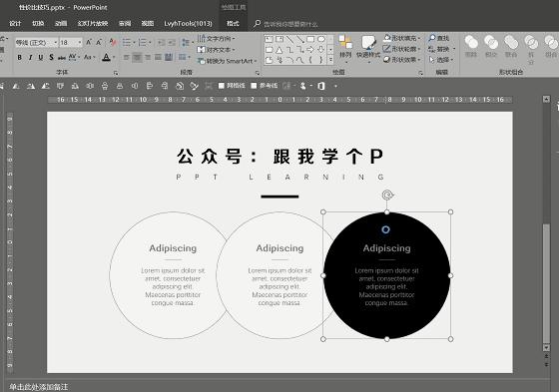This screenshot has width=559, height=392.
Task: Open the 视图 view tab
Action: [148, 24]
